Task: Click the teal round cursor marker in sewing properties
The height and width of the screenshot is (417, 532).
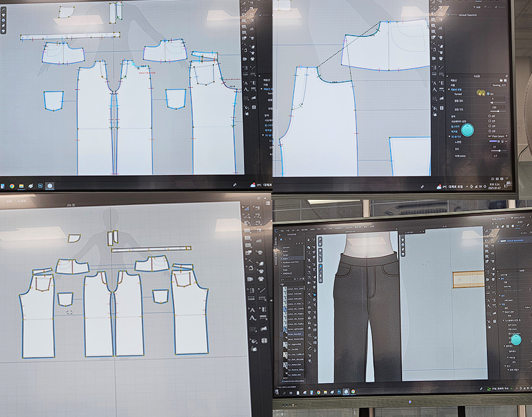Action: click(x=468, y=129)
